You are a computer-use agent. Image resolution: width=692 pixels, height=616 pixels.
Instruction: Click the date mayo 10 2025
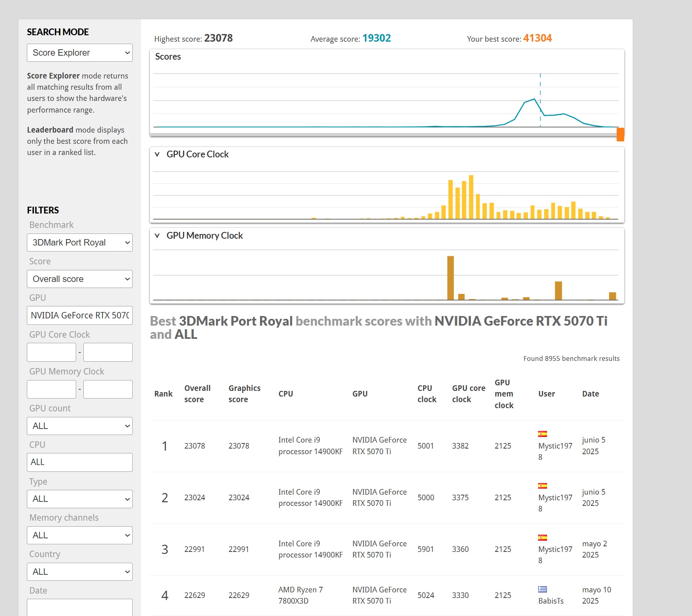[x=597, y=595]
